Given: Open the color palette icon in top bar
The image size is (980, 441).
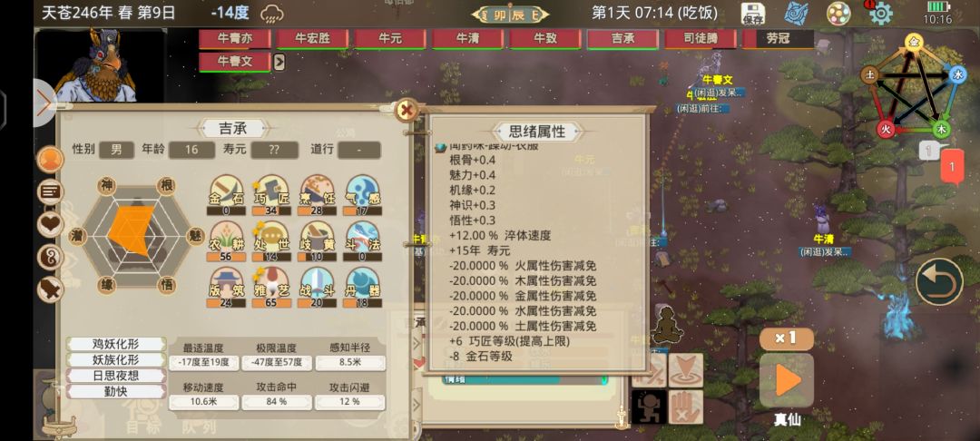Looking at the screenshot, I should 838,13.
